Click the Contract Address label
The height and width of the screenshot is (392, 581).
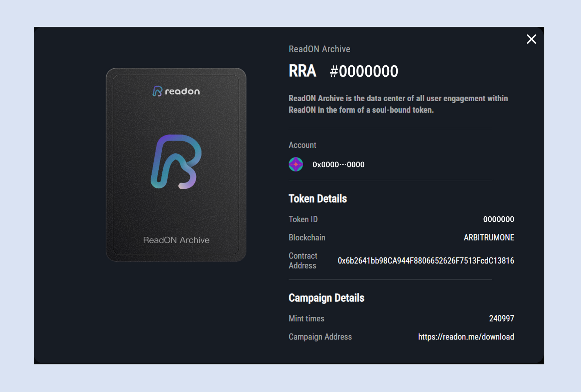coord(303,260)
